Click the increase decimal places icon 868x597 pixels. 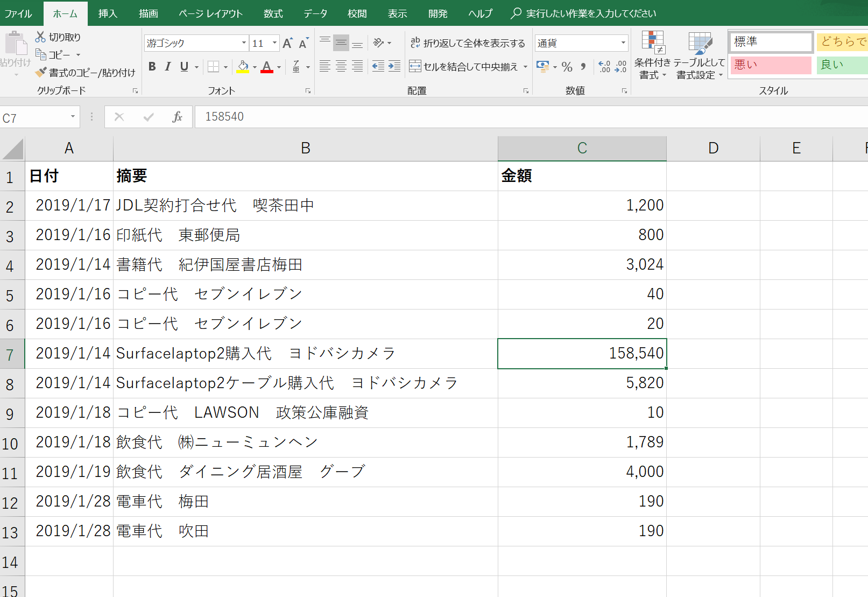(x=604, y=67)
